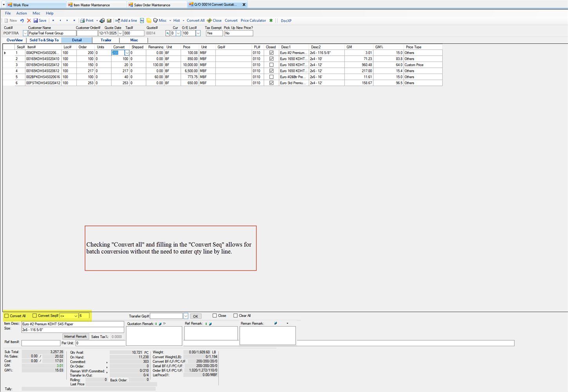Open the Quote Date calendar dropdown
The width and height of the screenshot is (568, 392).
120,33
